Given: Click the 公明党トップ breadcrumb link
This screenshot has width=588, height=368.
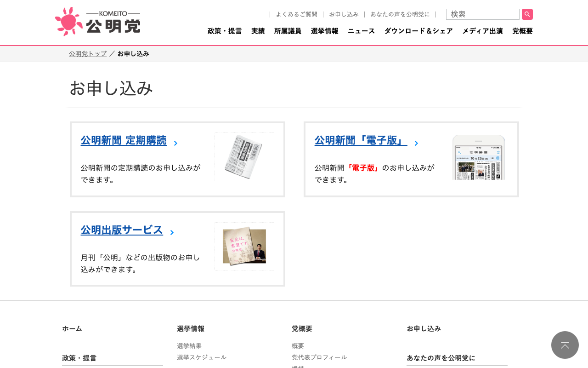Looking at the screenshot, I should click(x=88, y=54).
